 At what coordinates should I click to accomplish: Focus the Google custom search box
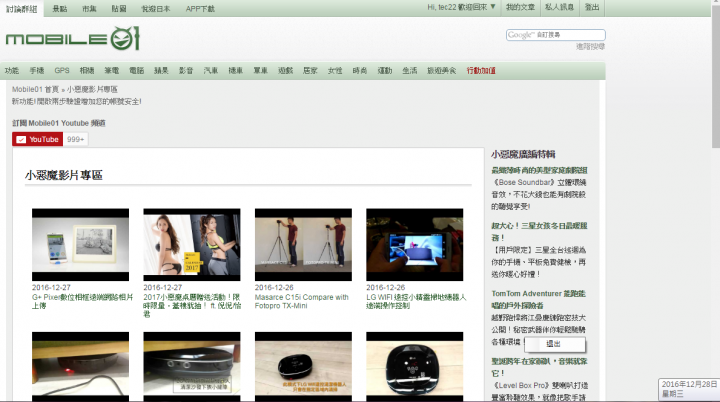point(556,35)
